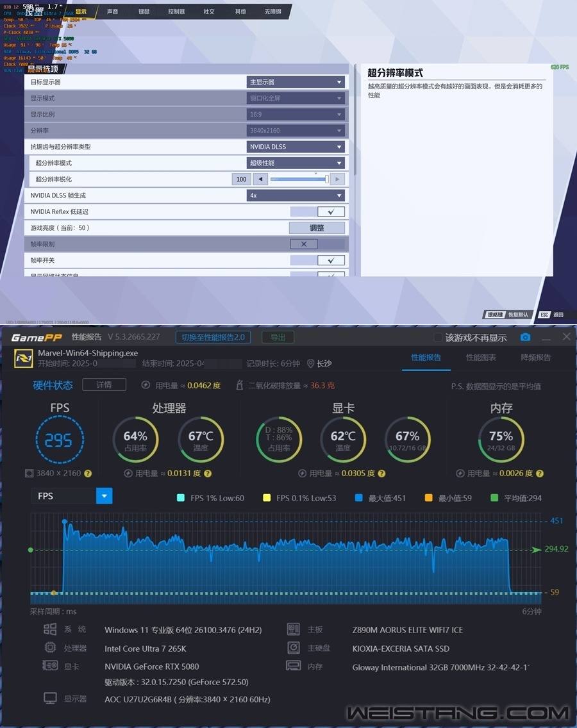Click the green 平均值 legend swatch
The width and height of the screenshot is (577, 728).
coord(494,498)
